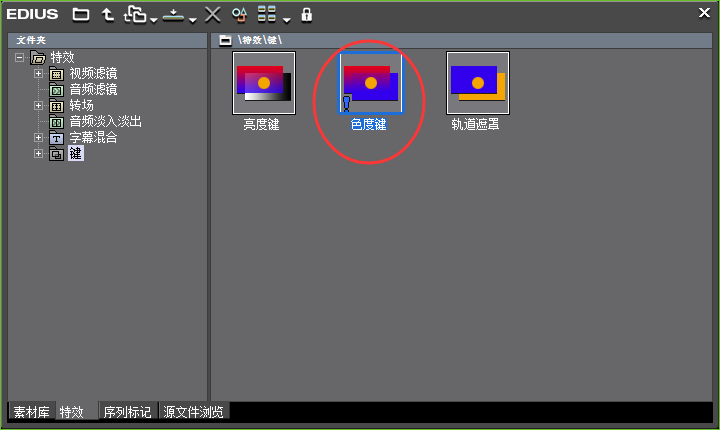Click the shapes properties icon in the toolbar
The image size is (720, 430).
(239, 15)
